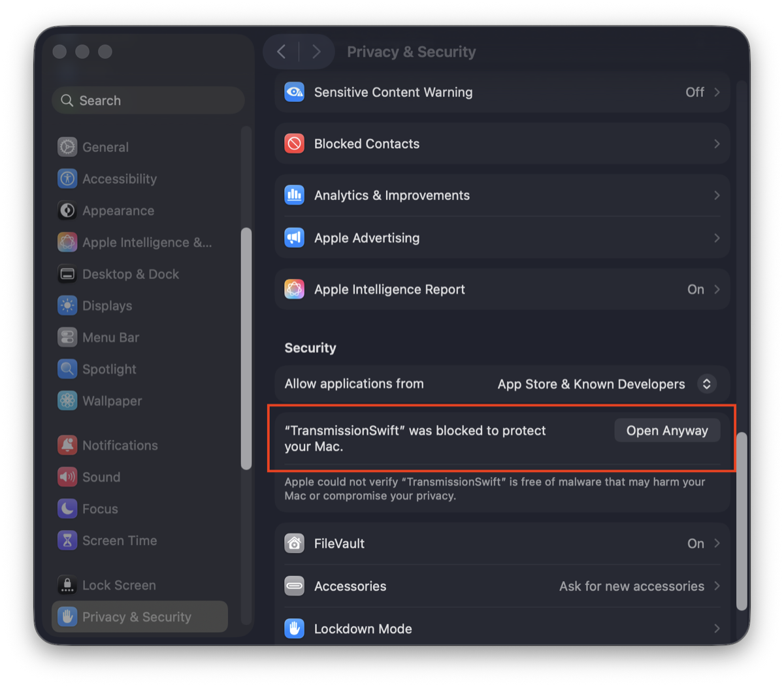Click the Apple could not verify notice
The height and width of the screenshot is (687, 784).
495,489
